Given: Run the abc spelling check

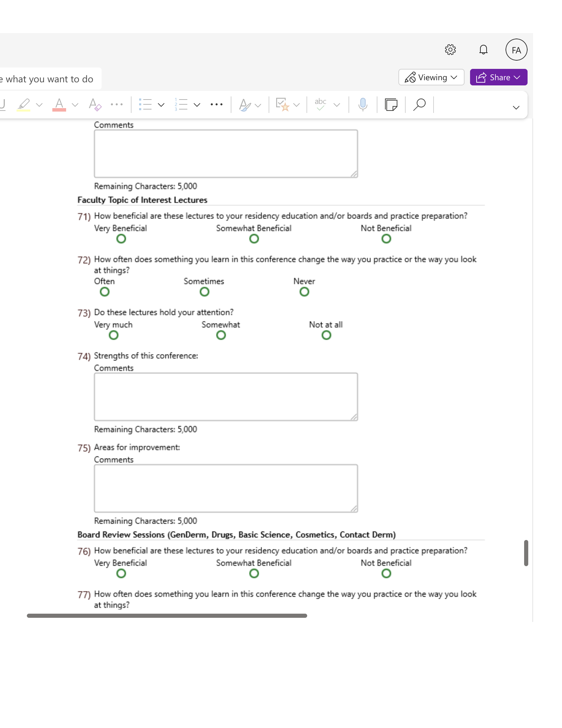Looking at the screenshot, I should coord(320,104).
